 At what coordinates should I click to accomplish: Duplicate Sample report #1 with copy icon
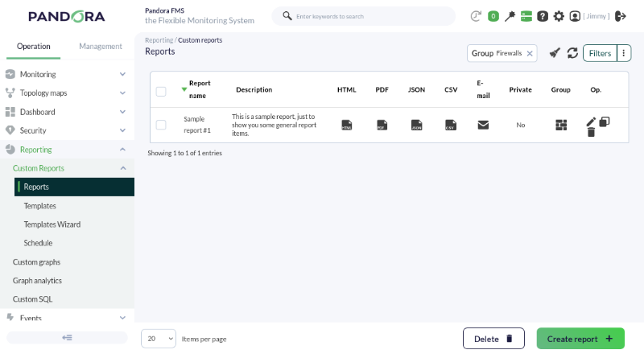(x=605, y=122)
